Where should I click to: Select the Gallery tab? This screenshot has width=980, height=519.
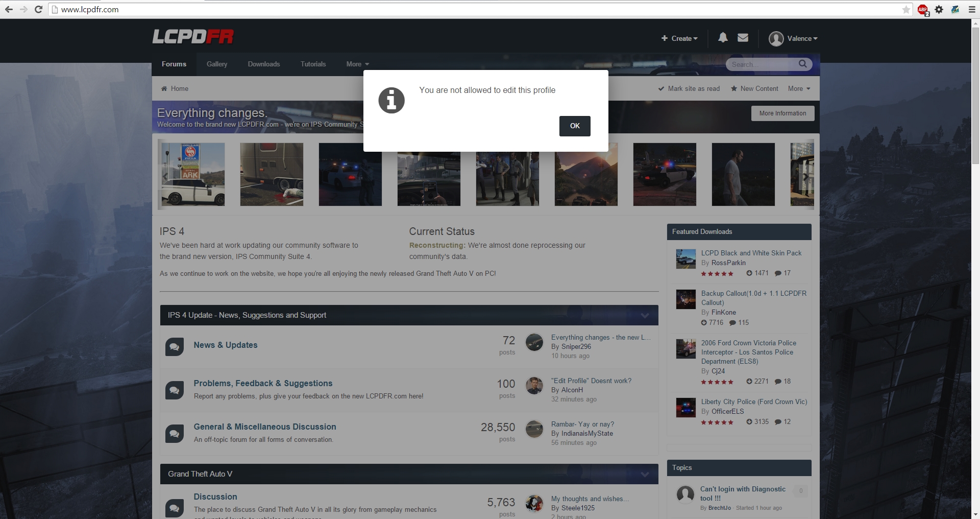click(x=217, y=64)
